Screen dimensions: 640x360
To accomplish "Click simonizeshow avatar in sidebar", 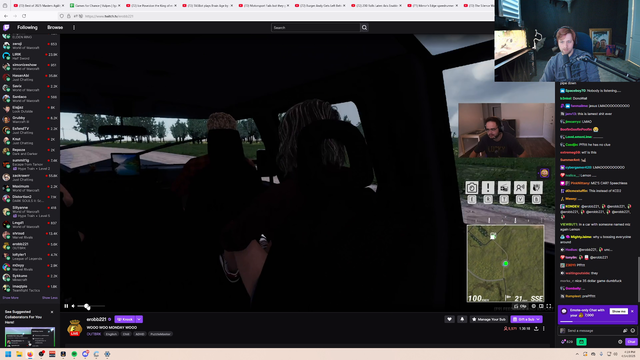I will [x=6, y=67].
